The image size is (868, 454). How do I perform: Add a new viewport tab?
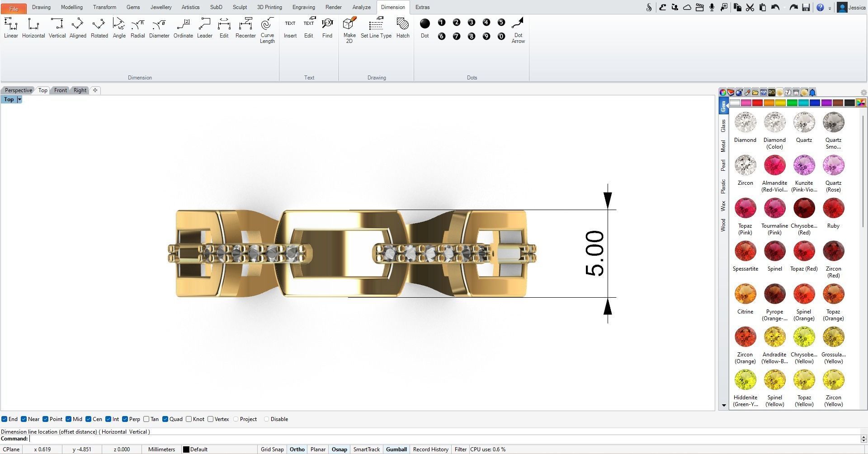(95, 90)
